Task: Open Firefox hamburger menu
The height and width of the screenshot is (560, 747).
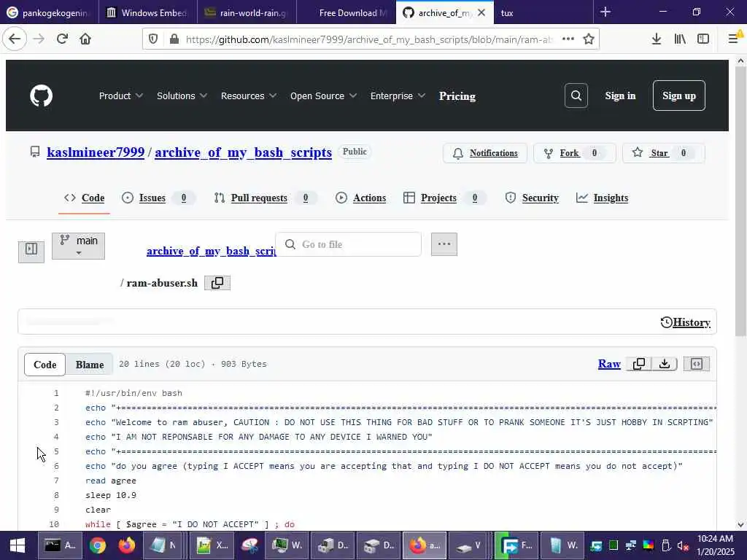Action: (734, 39)
